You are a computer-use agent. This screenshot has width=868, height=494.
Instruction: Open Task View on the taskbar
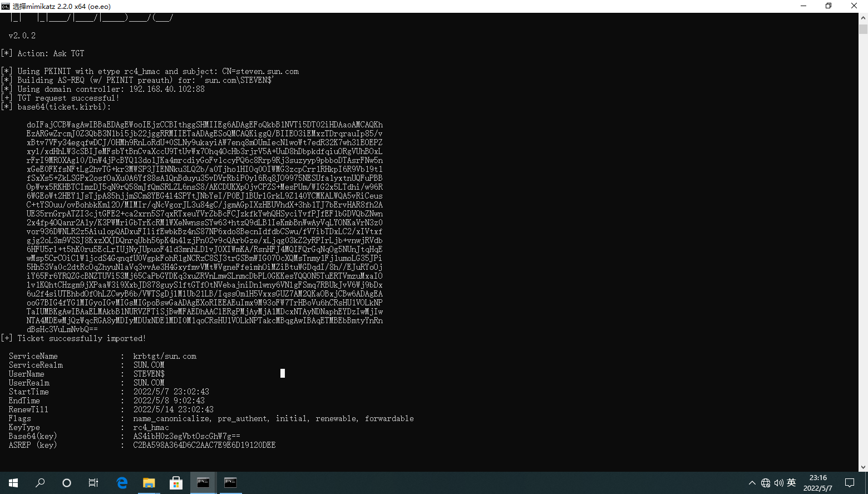[x=93, y=483]
